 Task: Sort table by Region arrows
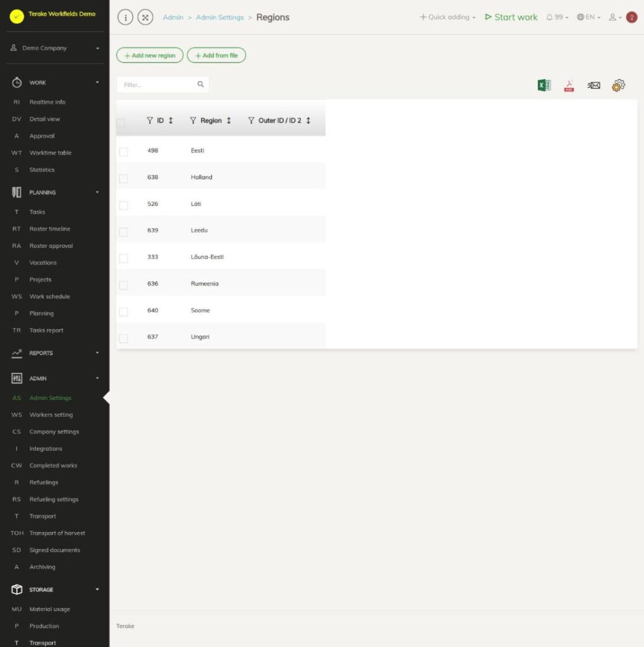pos(229,121)
